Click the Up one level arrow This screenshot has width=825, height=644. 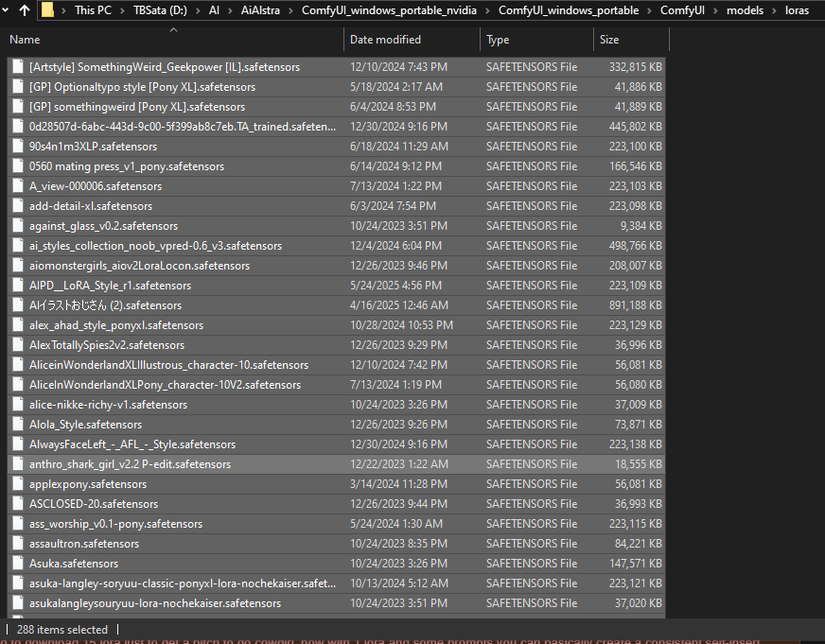[25, 10]
